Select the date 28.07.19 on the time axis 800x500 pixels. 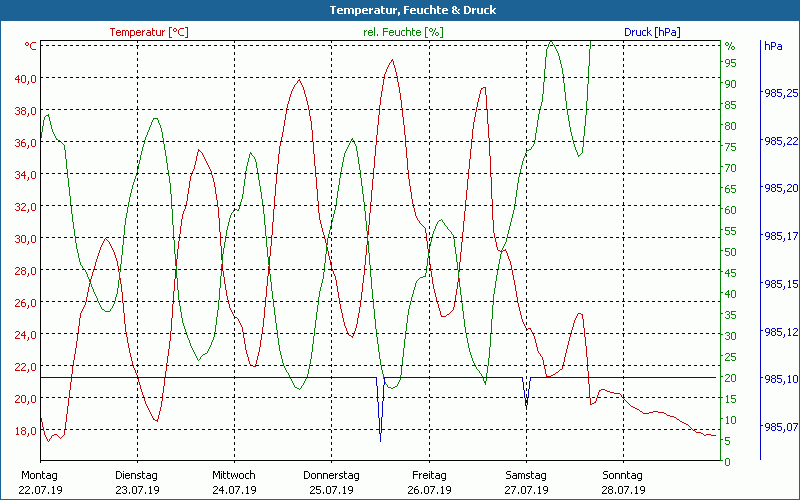click(623, 490)
